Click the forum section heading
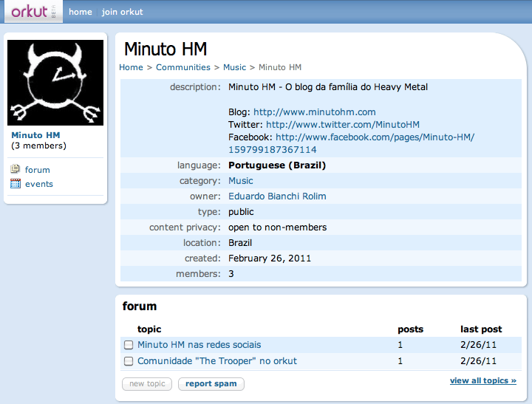The image size is (532, 404). point(140,307)
